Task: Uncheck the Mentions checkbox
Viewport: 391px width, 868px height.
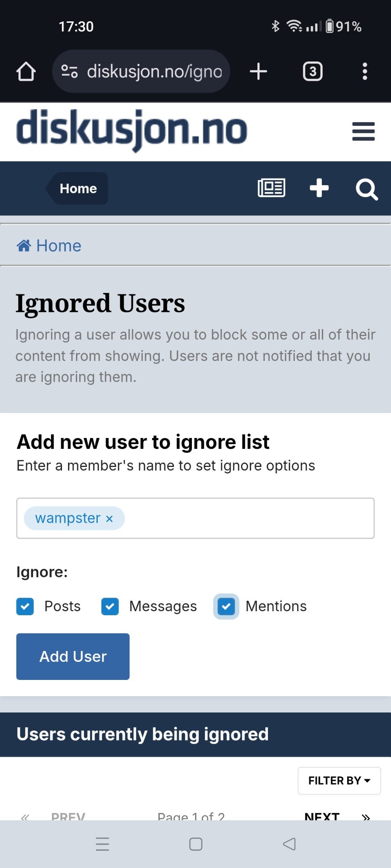Action: 226,606
